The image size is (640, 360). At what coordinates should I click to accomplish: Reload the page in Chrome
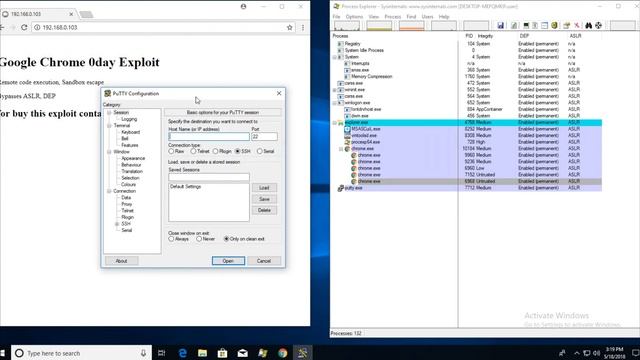click(24, 27)
